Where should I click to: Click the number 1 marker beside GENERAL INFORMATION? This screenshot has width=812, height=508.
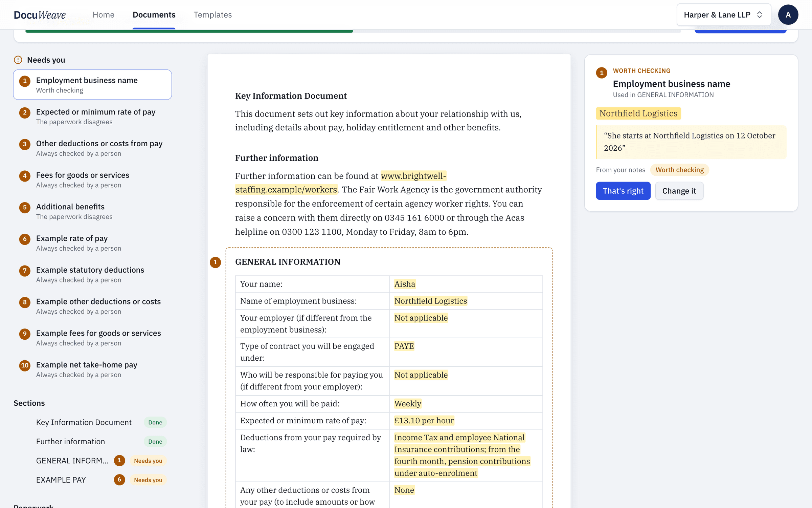(215, 262)
